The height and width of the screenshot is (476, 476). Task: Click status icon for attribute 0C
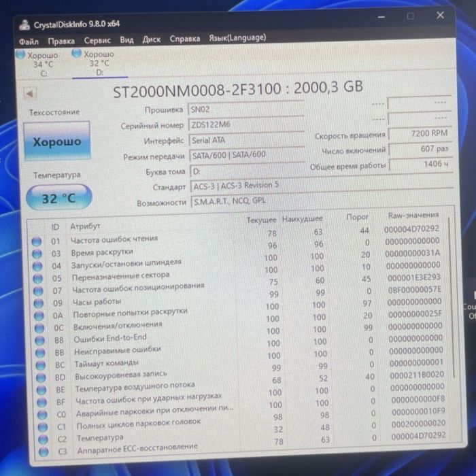(x=39, y=328)
